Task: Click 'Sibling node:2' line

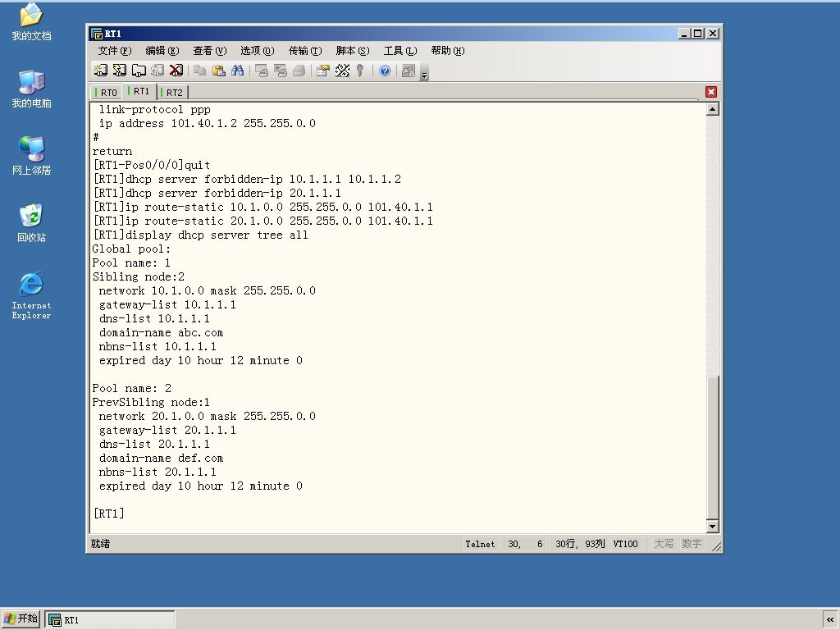Action: click(138, 276)
